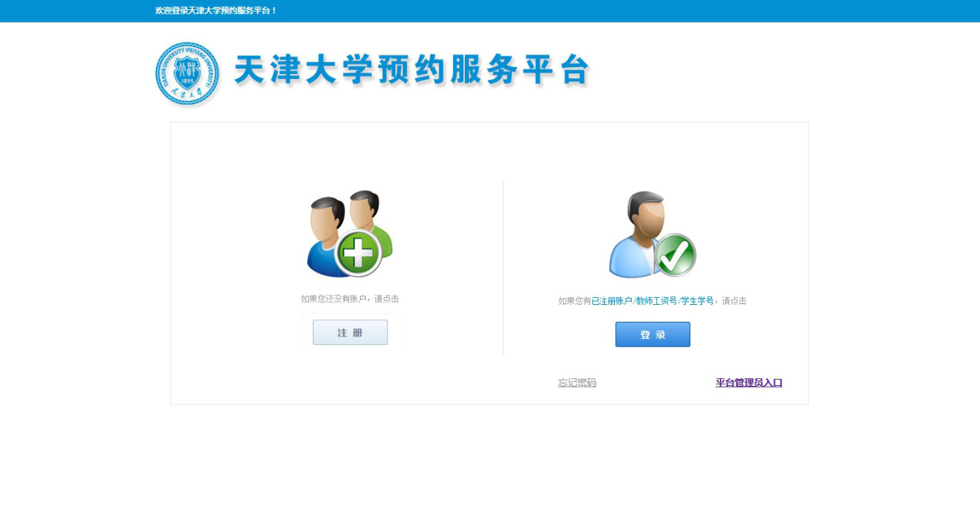
Task: Click the two-user register icon with plus
Action: (x=350, y=234)
